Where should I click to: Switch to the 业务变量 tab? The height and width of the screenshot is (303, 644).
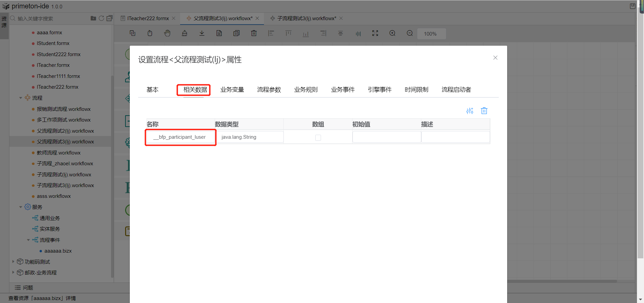232,90
